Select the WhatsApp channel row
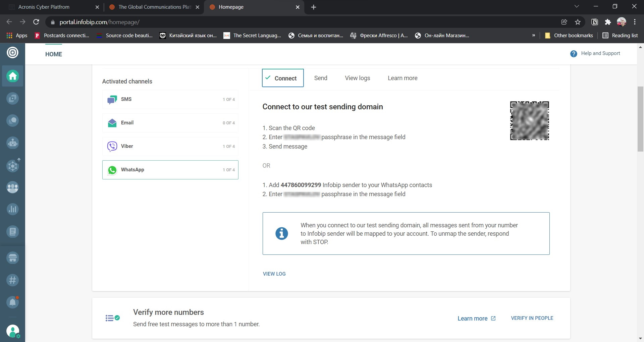Image resolution: width=644 pixels, height=342 pixels. (x=170, y=170)
